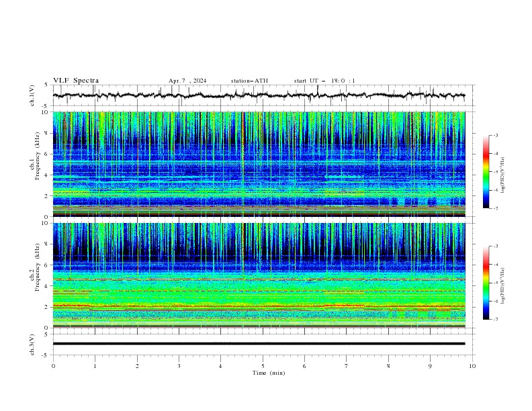The height and width of the screenshot is (411, 532).
Task: Click time axis tick label "7"
Action: pos(346,366)
